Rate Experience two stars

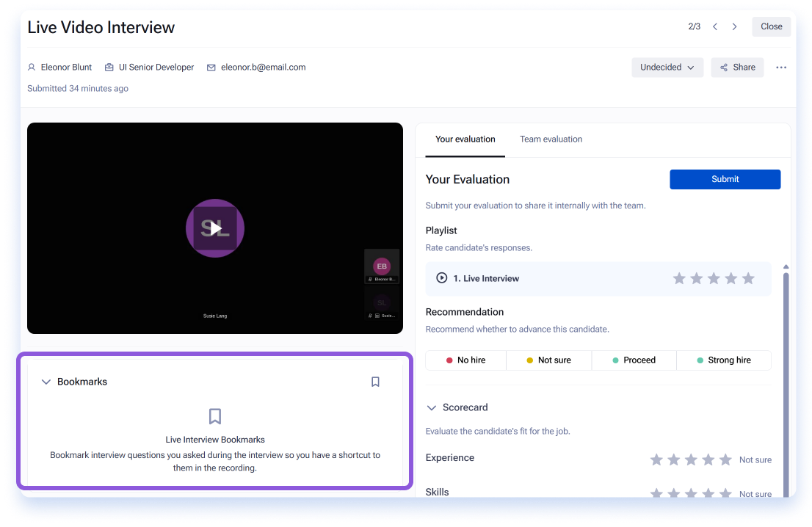point(674,459)
